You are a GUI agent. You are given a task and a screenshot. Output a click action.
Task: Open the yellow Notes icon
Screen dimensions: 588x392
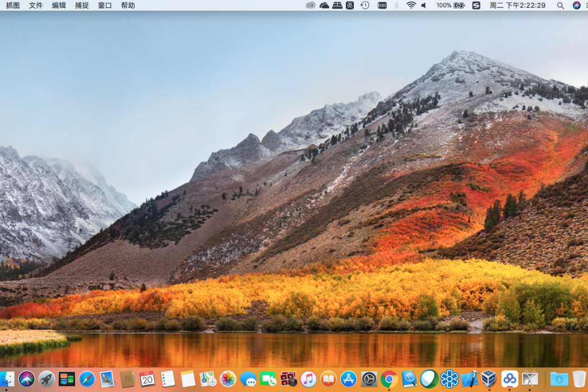point(188,379)
